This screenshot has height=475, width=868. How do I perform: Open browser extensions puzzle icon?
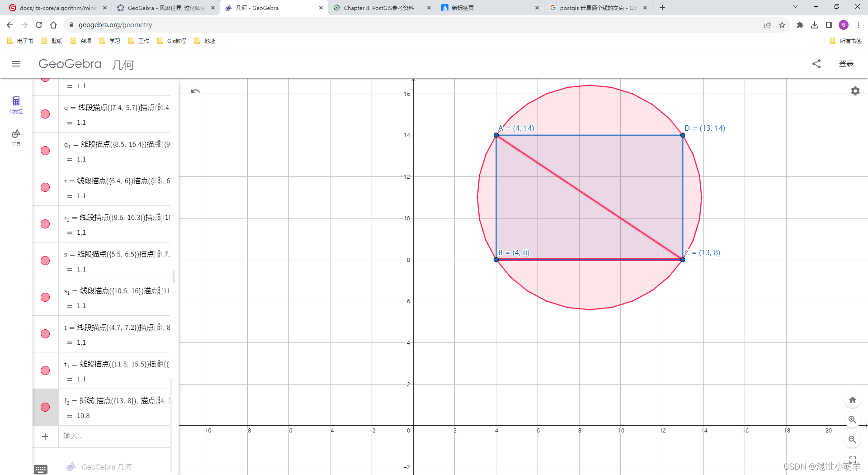(x=800, y=25)
